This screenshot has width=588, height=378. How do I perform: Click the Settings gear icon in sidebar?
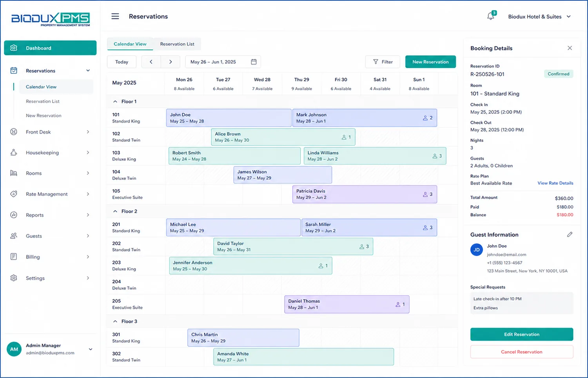(x=14, y=278)
